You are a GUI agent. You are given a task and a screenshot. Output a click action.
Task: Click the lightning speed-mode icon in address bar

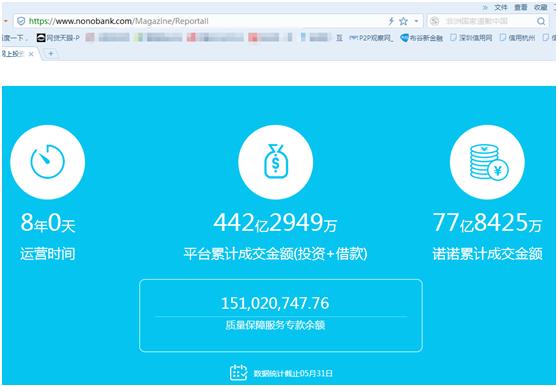pyautogui.click(x=391, y=21)
